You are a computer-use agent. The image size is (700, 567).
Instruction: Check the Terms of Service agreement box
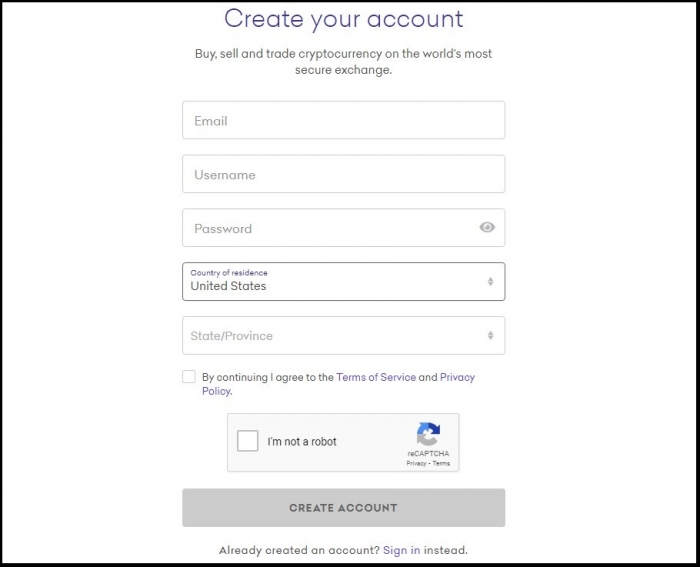click(x=189, y=376)
